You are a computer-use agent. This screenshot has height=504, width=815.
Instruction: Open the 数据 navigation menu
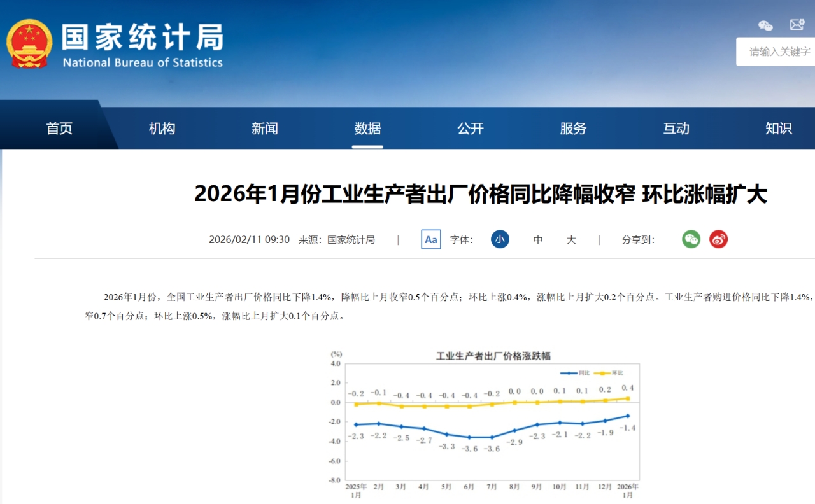pyautogui.click(x=367, y=129)
